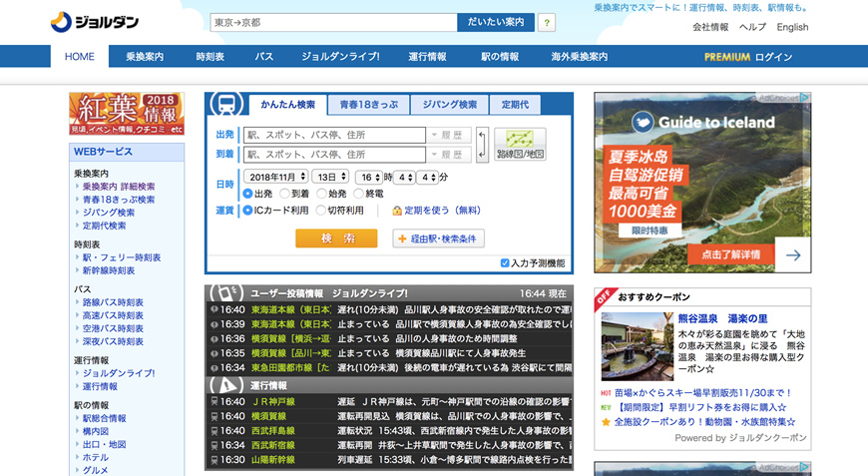Open the ones-of-minutes dropdown
Viewport: 868px width, 476px height.
(x=427, y=177)
